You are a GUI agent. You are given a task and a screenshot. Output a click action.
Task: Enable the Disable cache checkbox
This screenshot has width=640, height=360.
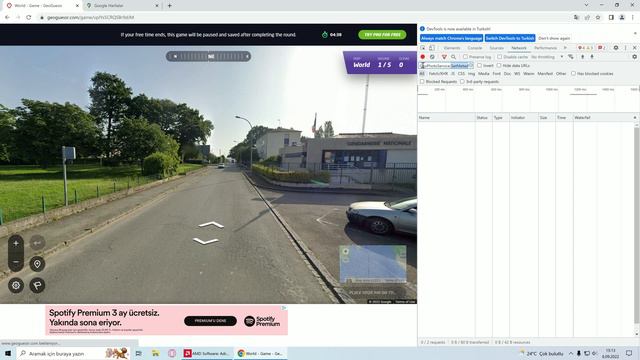(x=500, y=57)
